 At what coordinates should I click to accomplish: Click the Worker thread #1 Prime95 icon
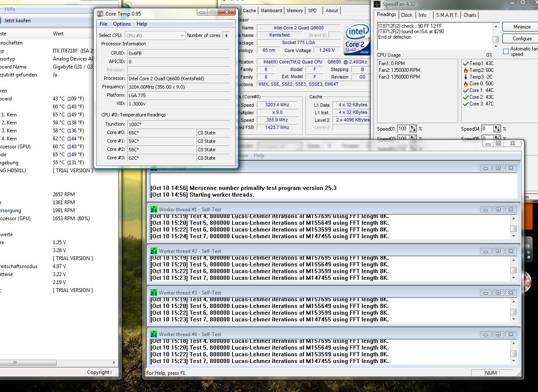coord(154,209)
